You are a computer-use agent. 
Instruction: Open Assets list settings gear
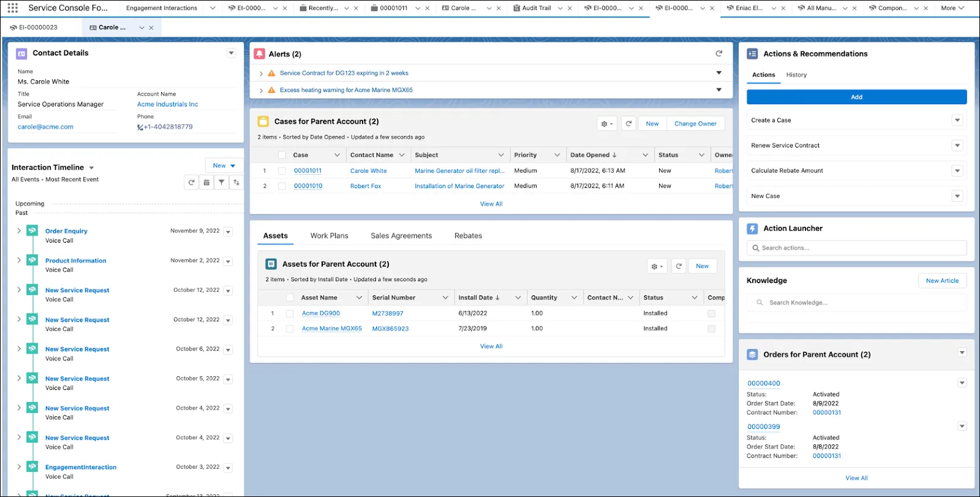pos(657,267)
